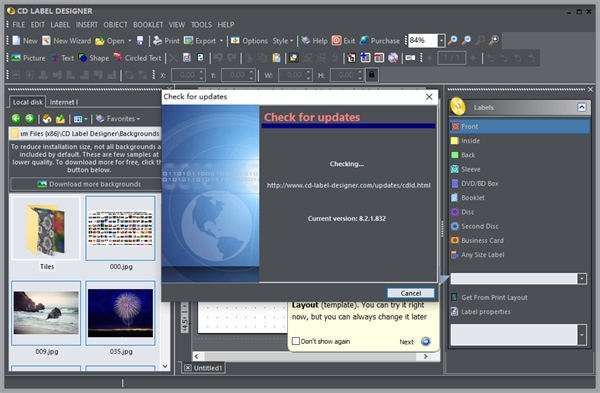Click the Export toolbar icon

coord(188,41)
